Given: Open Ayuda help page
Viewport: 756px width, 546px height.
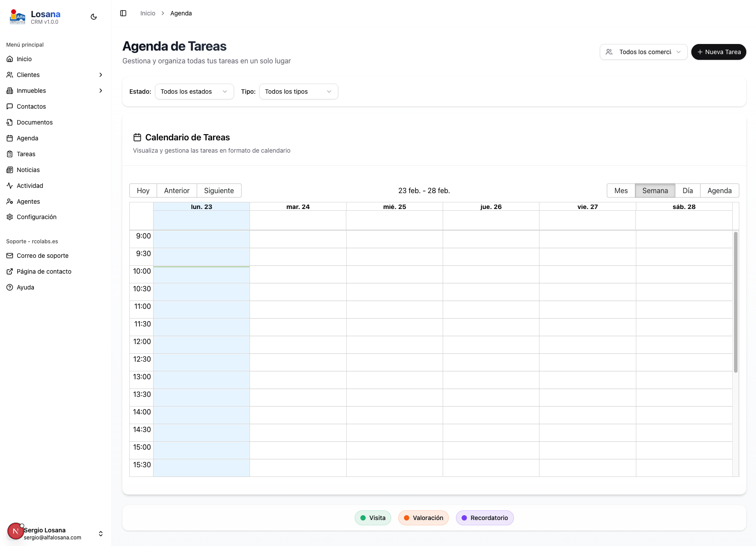Looking at the screenshot, I should tap(25, 287).
